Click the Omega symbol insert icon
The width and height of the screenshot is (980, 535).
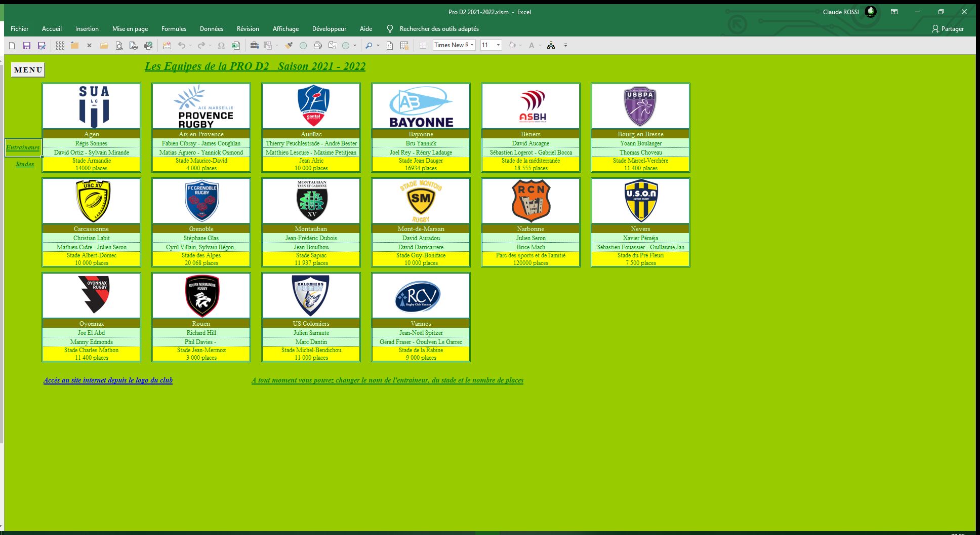pos(221,46)
